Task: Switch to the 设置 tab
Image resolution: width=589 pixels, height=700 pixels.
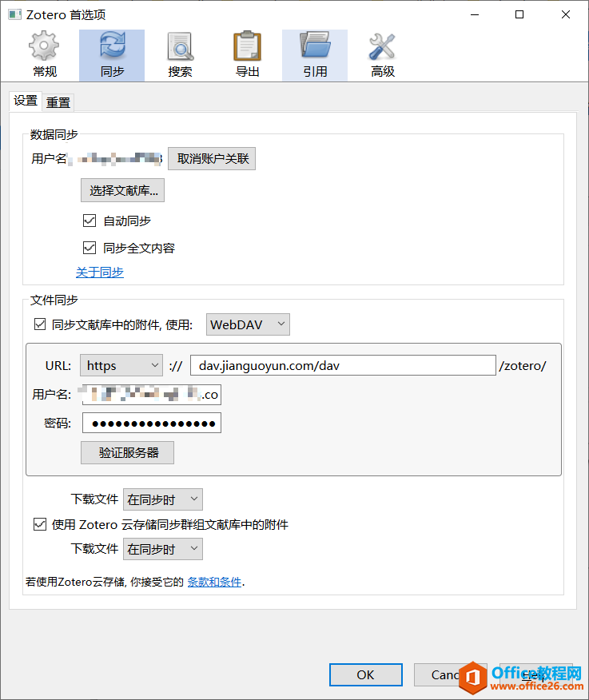Action: (x=26, y=101)
